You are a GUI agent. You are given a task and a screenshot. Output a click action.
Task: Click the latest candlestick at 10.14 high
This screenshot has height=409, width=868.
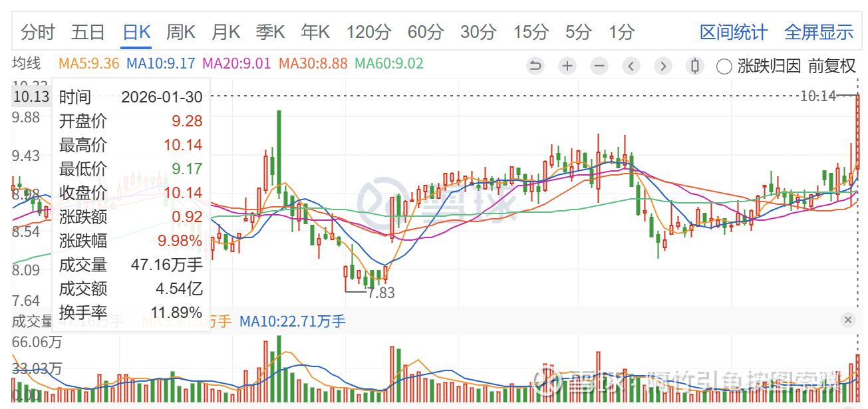(858, 132)
